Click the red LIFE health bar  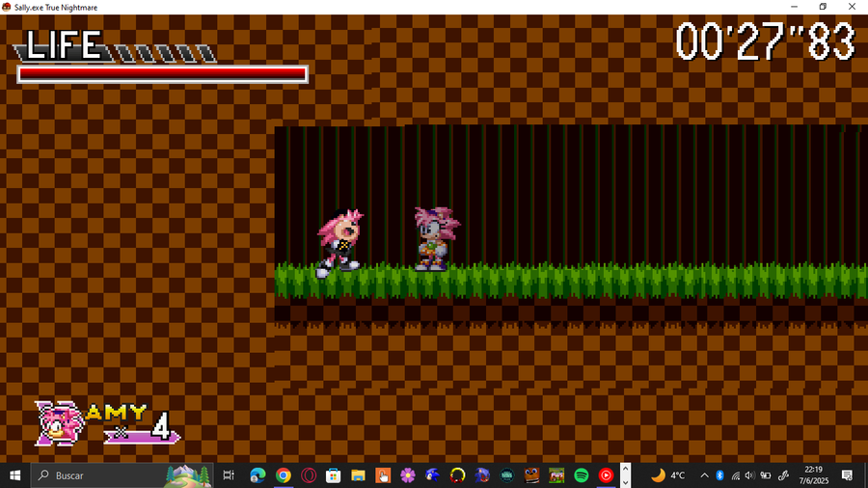coord(162,73)
